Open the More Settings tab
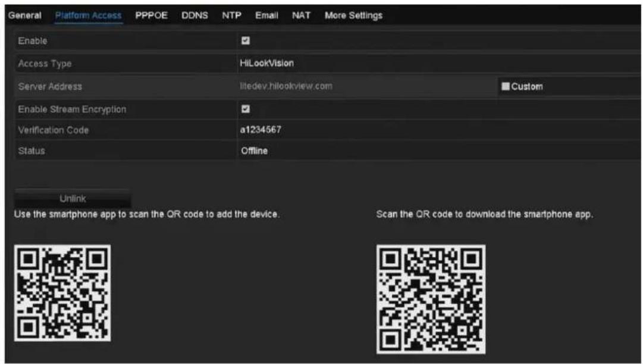The width and height of the screenshot is (643, 364). 353,15
